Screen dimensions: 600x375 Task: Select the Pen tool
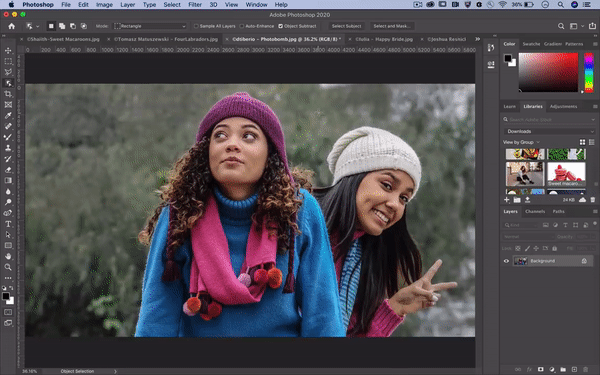click(x=8, y=213)
